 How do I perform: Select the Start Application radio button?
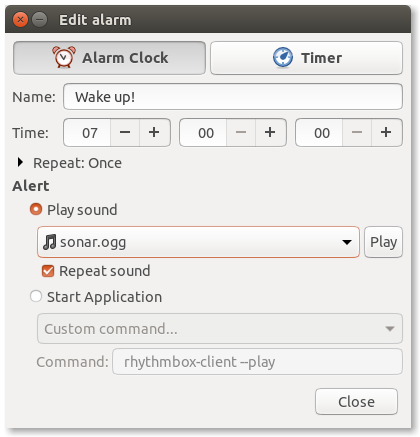point(36,296)
